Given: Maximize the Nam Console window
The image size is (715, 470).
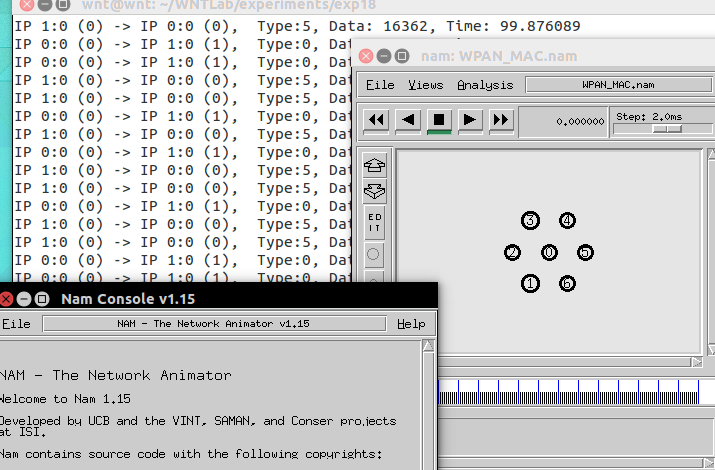Looking at the screenshot, I should (x=42, y=299).
